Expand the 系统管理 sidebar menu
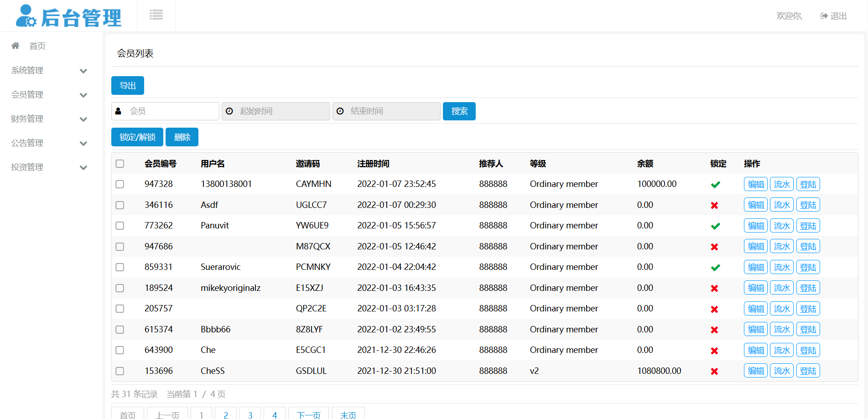This screenshot has height=419, width=868. pyautogui.click(x=83, y=71)
